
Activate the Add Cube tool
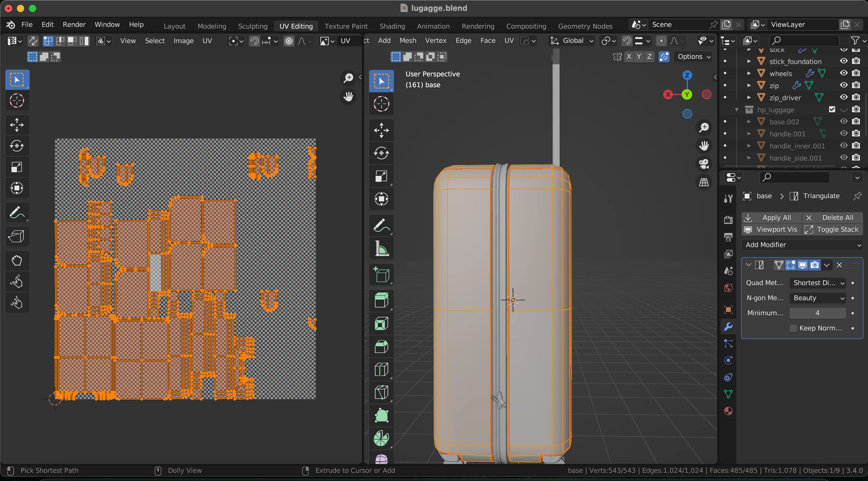click(x=382, y=275)
